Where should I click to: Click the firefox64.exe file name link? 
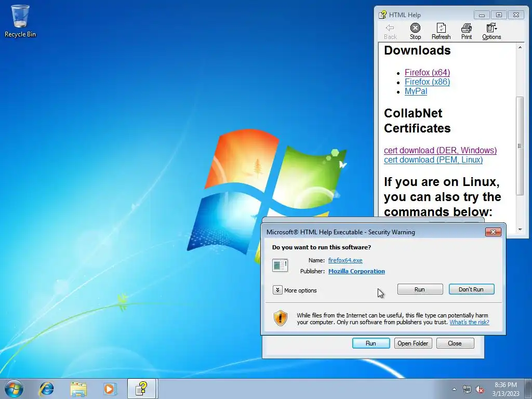click(345, 260)
